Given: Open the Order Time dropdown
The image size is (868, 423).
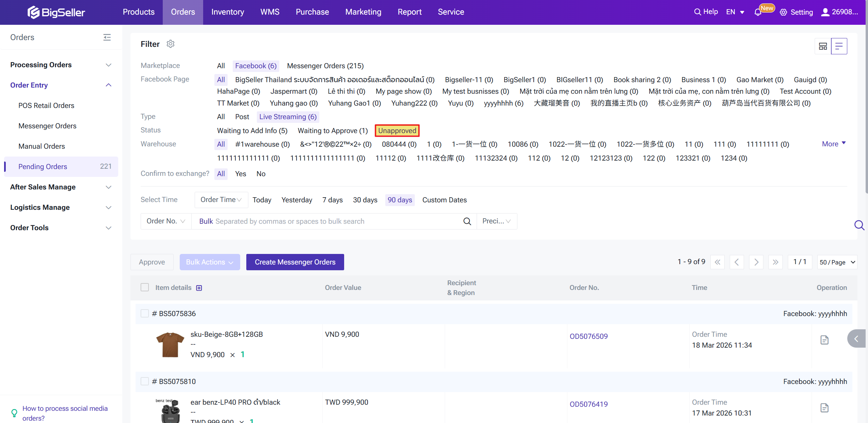Looking at the screenshot, I should click(221, 200).
